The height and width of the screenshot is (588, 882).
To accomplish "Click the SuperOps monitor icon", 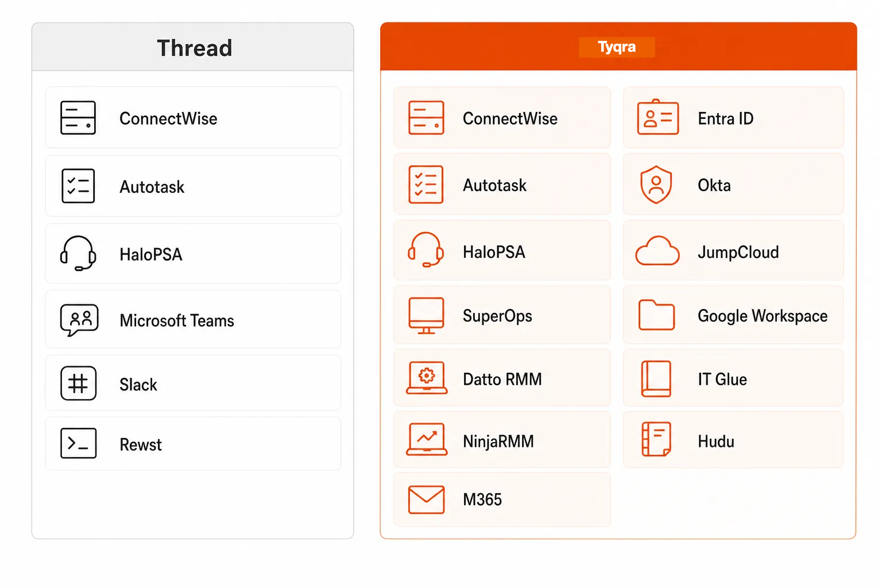I will (x=426, y=315).
